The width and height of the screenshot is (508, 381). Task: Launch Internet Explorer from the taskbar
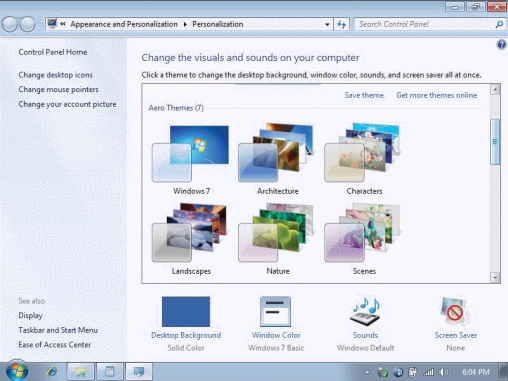52,371
